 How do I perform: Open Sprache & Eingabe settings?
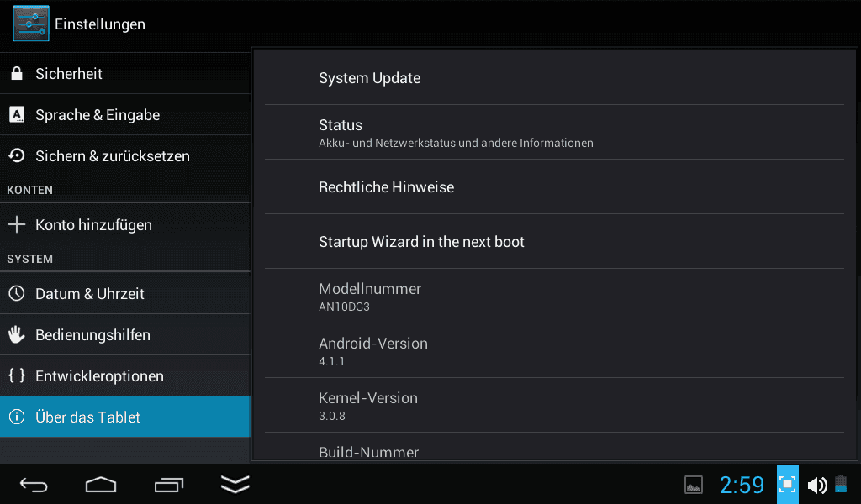[x=125, y=114]
